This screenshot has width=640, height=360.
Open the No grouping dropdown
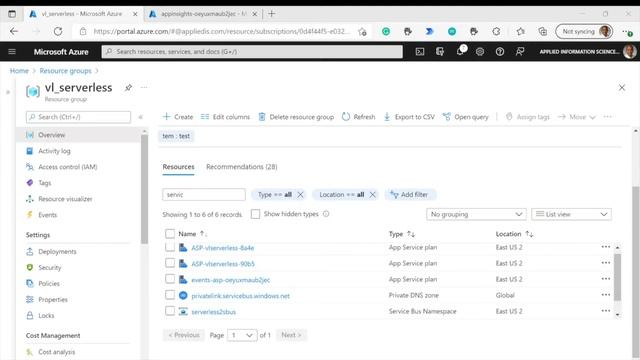tap(476, 214)
